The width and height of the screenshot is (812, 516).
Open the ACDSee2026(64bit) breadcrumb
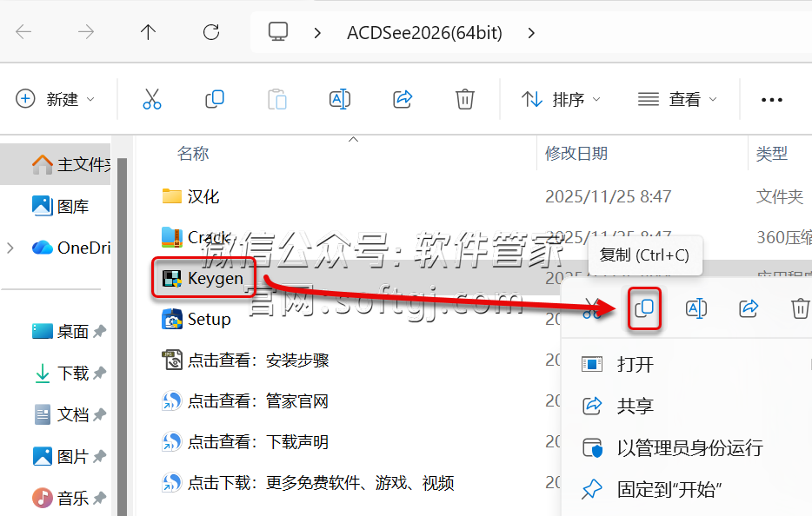coord(424,33)
